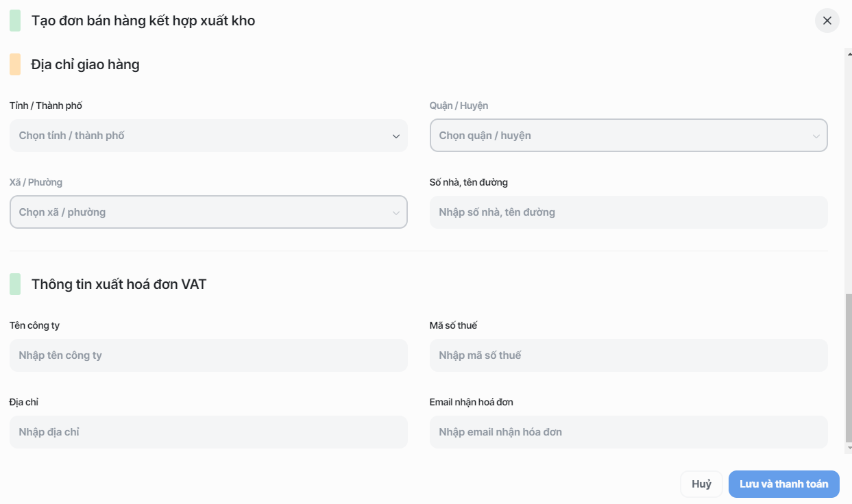The image size is (852, 504).
Task: Expand the Quận / Huyện dropdown
Action: click(x=628, y=136)
